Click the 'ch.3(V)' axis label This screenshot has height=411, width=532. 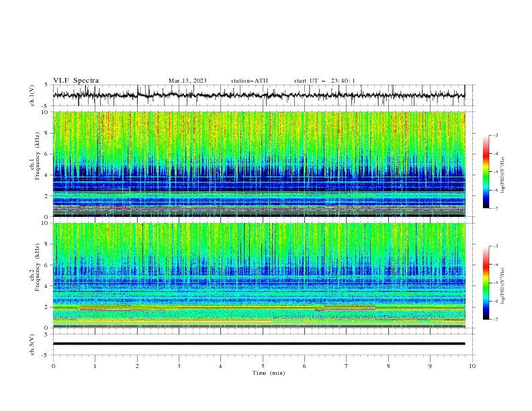pos(32,345)
